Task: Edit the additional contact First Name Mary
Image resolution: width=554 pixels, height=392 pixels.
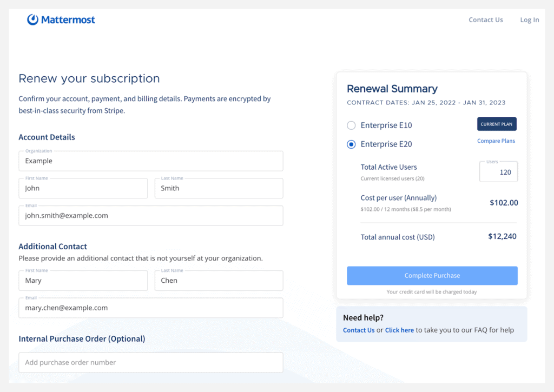Action: [x=83, y=281]
